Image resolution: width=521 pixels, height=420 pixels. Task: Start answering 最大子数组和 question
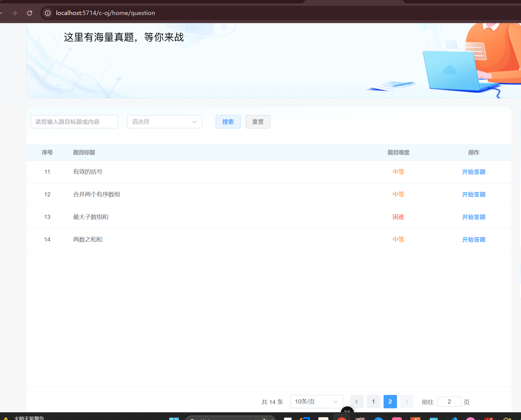click(x=473, y=217)
